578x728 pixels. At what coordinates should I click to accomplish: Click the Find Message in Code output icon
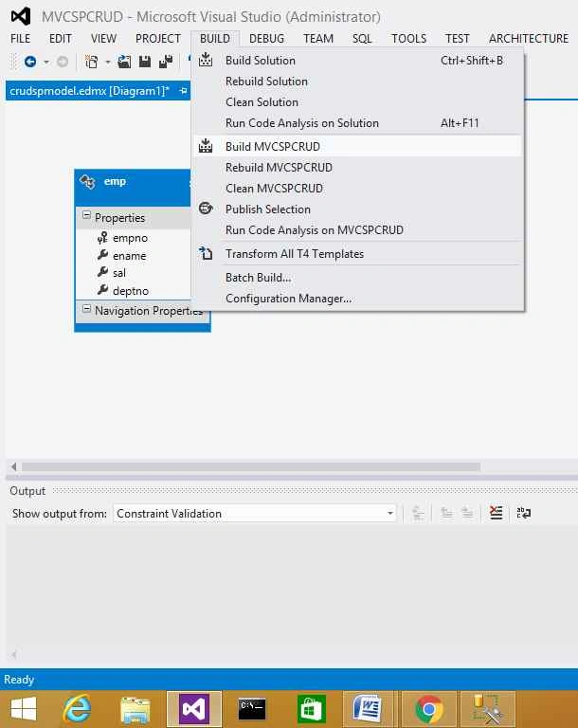point(418,513)
